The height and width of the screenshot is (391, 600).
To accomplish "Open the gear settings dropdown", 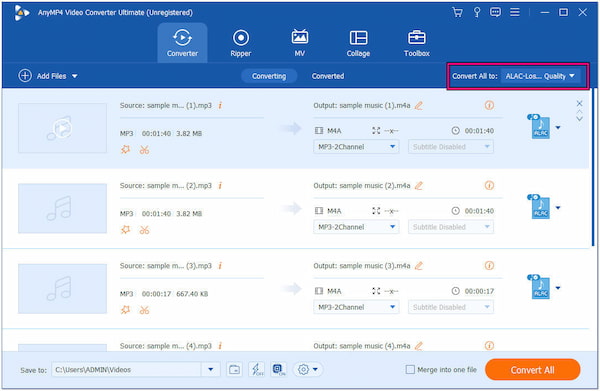I will coord(308,370).
